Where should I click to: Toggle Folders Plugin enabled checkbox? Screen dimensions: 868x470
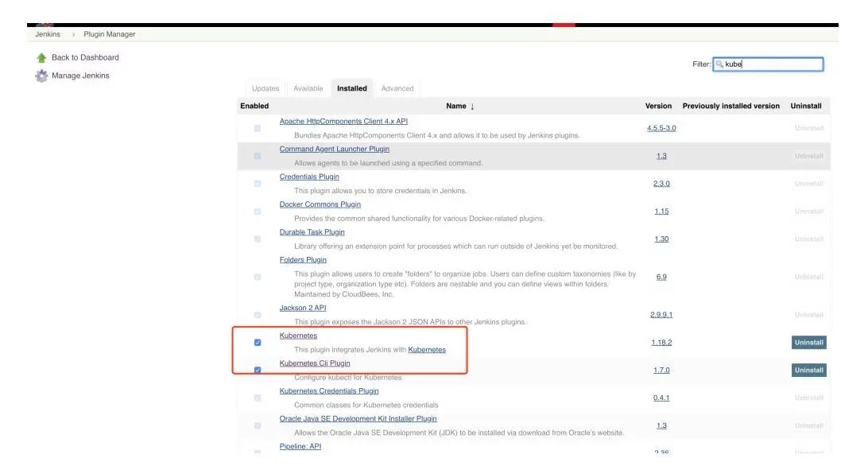pyautogui.click(x=258, y=277)
